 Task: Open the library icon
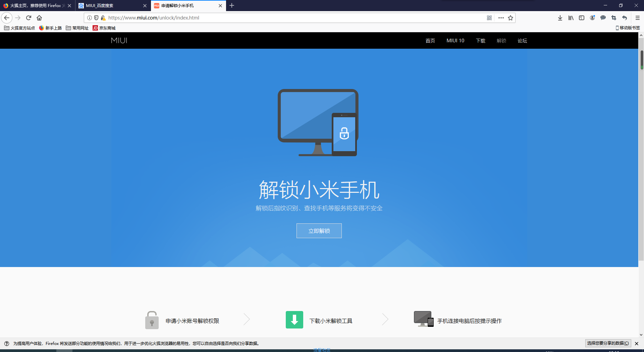pos(571,18)
